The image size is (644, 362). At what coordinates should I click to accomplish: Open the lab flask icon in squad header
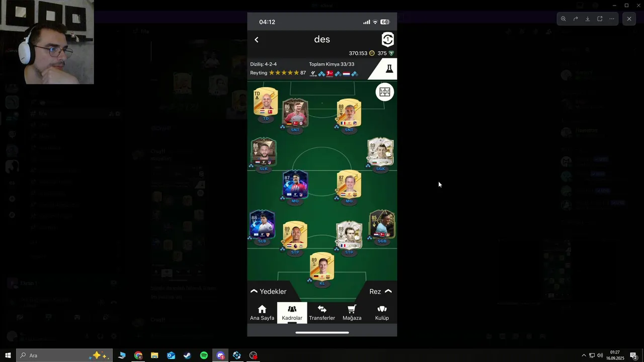click(x=389, y=69)
